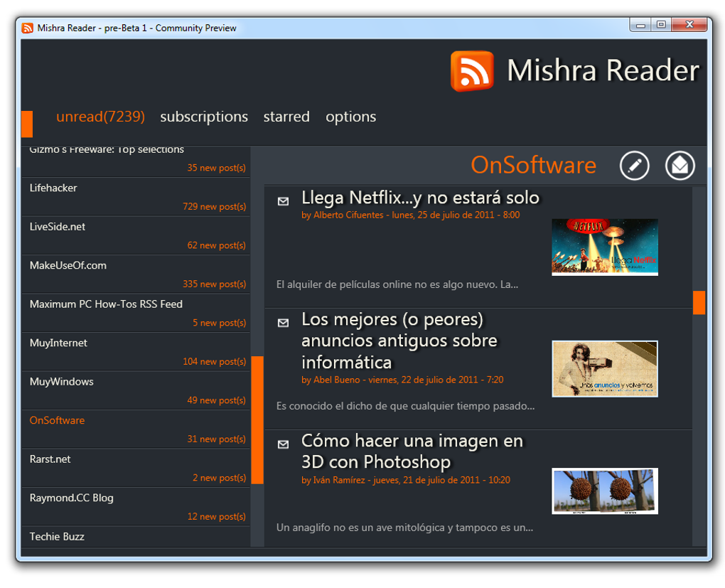
Task: Maximize the Mishra Reader window
Action: click(x=661, y=25)
